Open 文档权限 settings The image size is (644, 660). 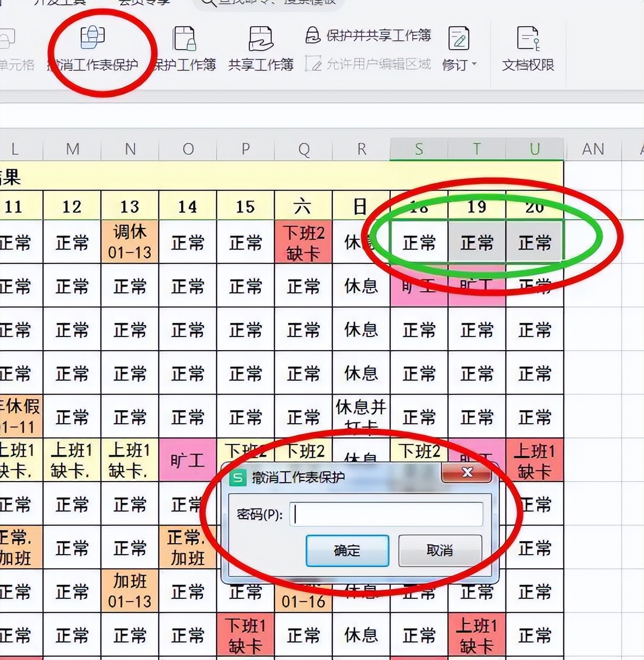pos(528,50)
